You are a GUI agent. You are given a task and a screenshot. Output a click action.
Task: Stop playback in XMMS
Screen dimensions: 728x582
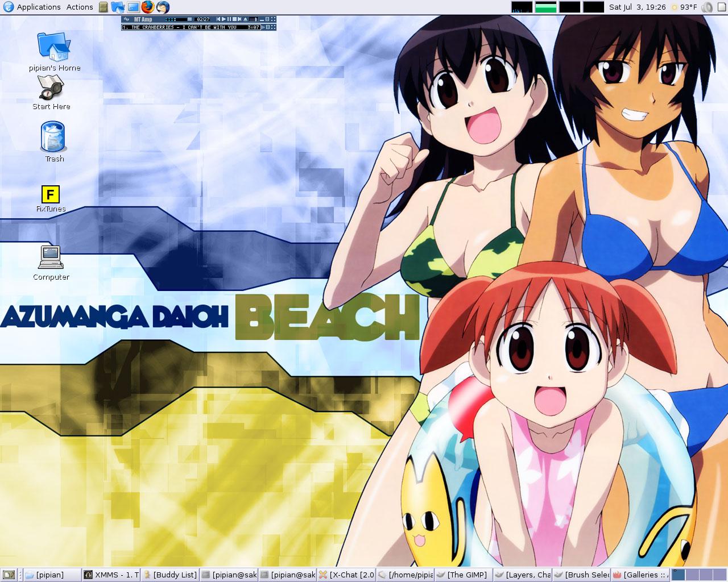tap(234, 19)
